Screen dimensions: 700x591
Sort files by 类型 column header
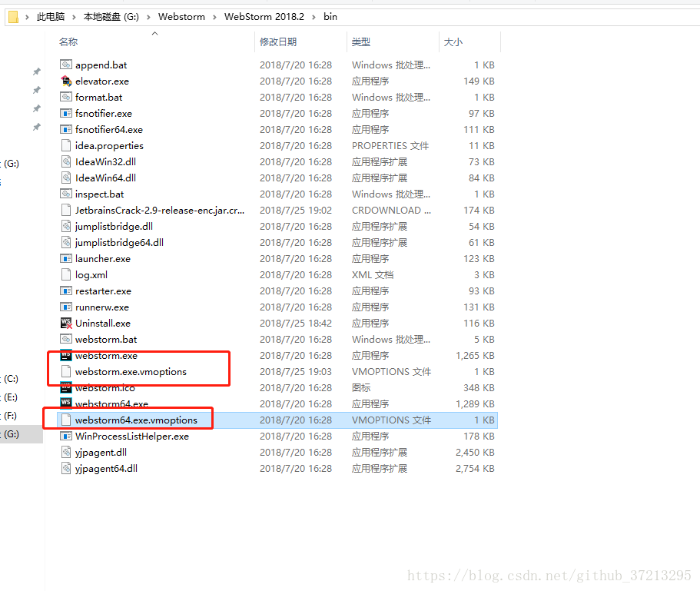(x=360, y=42)
